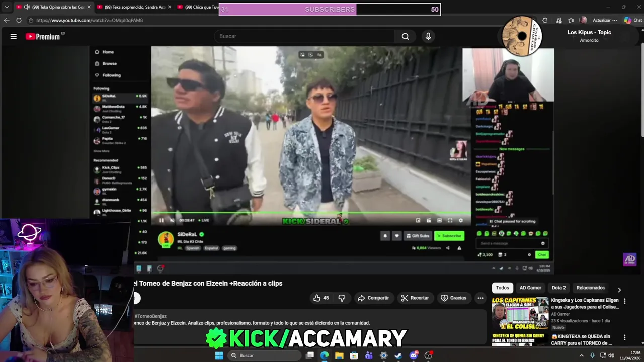
Task: Select the AD Gamer filter chip
Action: pos(530,288)
